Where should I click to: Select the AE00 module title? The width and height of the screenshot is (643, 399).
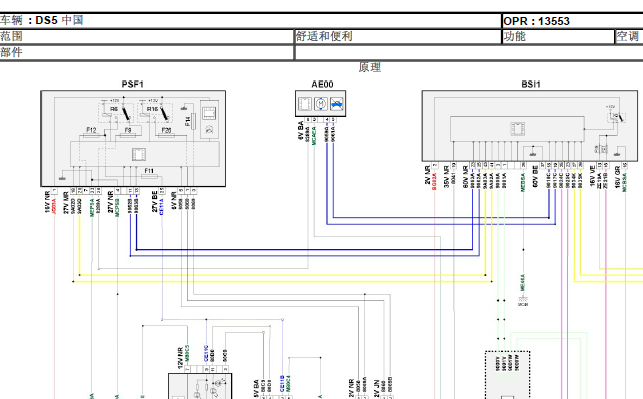pyautogui.click(x=322, y=84)
